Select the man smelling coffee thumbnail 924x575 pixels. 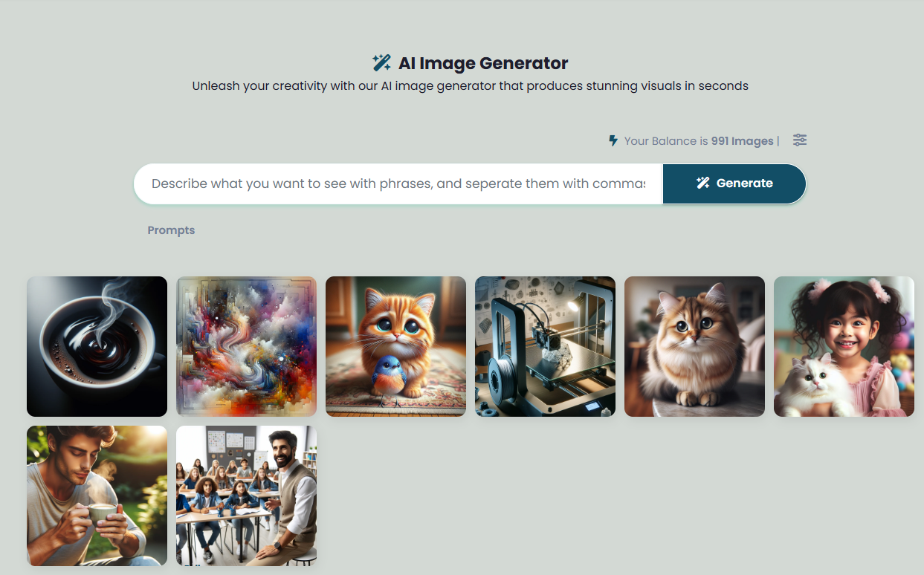coord(97,496)
